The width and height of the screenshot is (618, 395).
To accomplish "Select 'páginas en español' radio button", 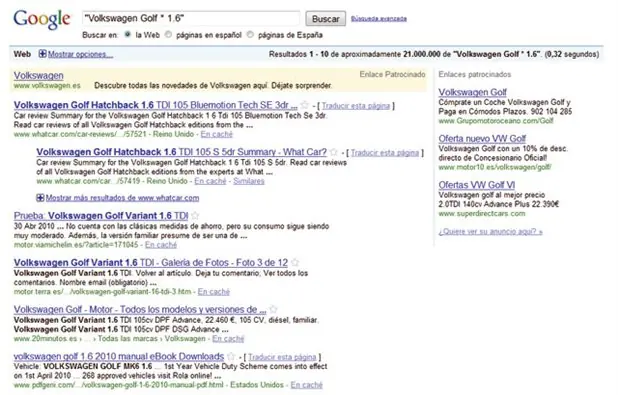I will (169, 35).
